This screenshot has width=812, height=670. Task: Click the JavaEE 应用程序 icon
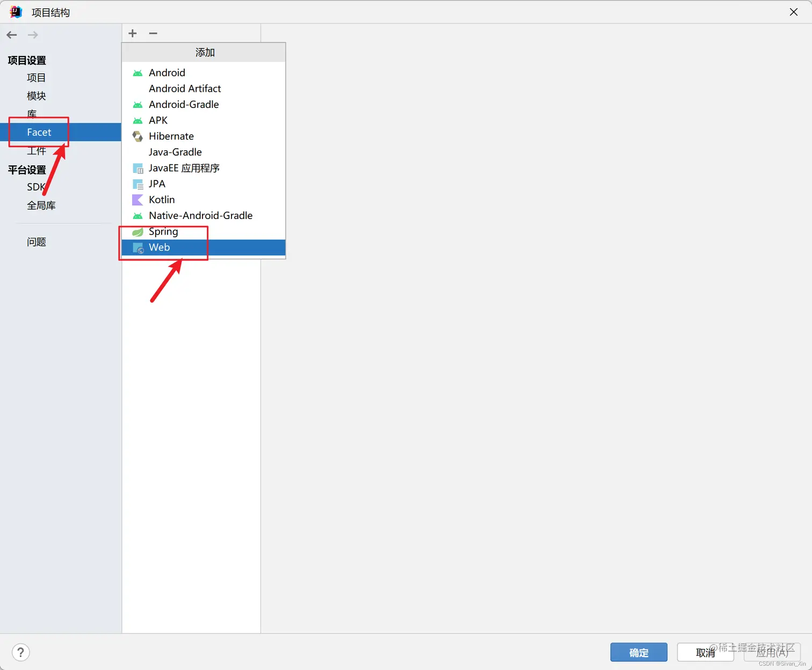click(x=137, y=169)
